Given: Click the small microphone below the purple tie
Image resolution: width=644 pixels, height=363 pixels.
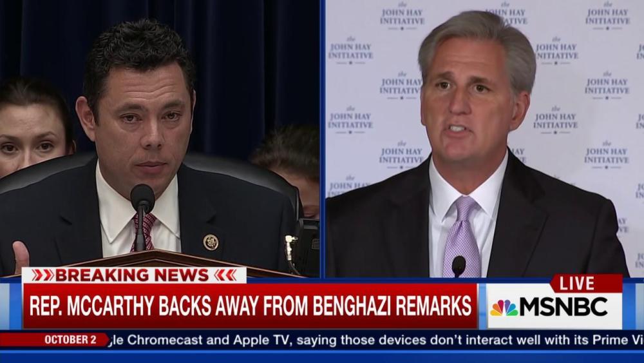Looking at the screenshot, I should tap(459, 267).
